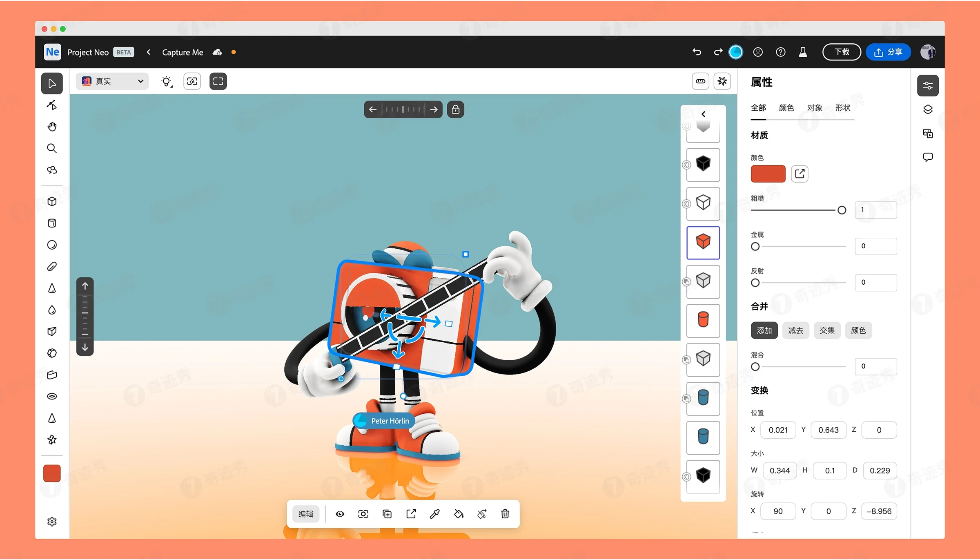
Task: Select the Hand pan tool
Action: click(x=52, y=126)
